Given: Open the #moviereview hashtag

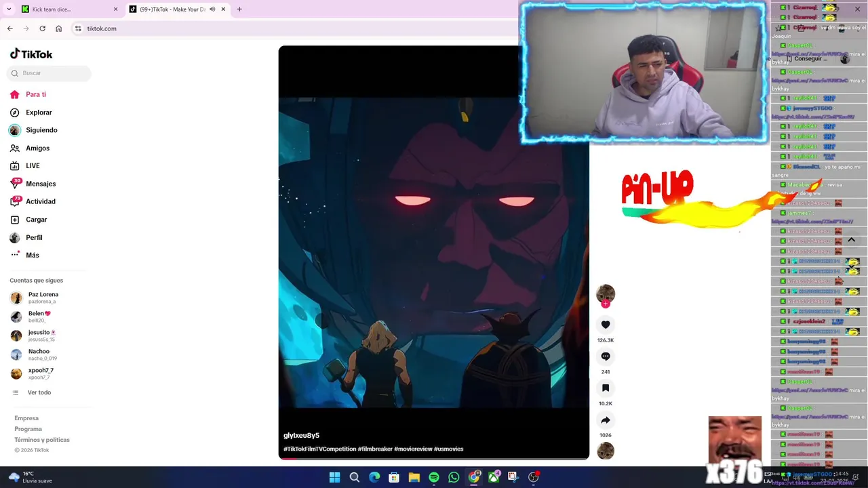Looking at the screenshot, I should click(x=413, y=449).
